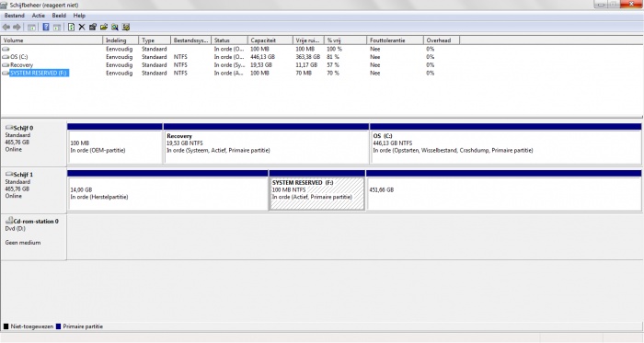Select the Schijf 0 disk label

coord(23,128)
